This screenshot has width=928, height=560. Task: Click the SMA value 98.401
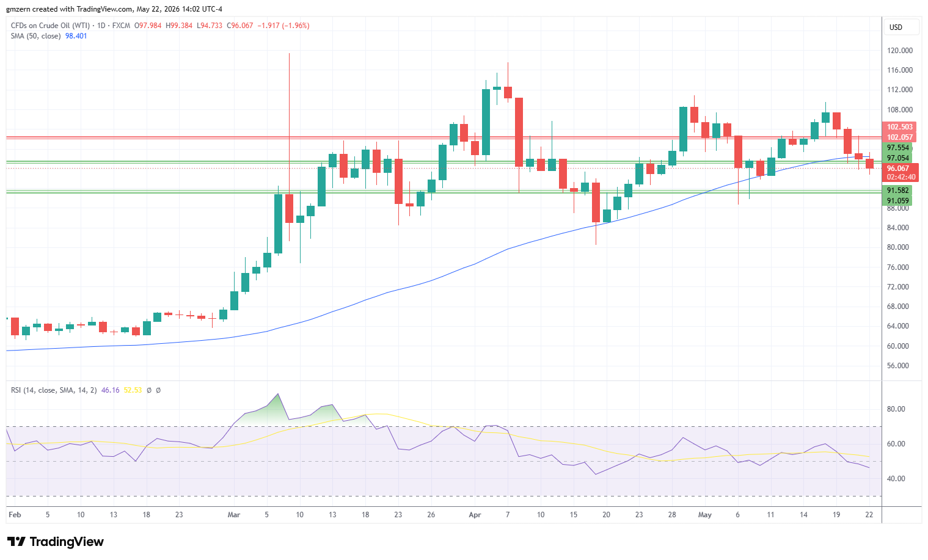[x=76, y=36]
